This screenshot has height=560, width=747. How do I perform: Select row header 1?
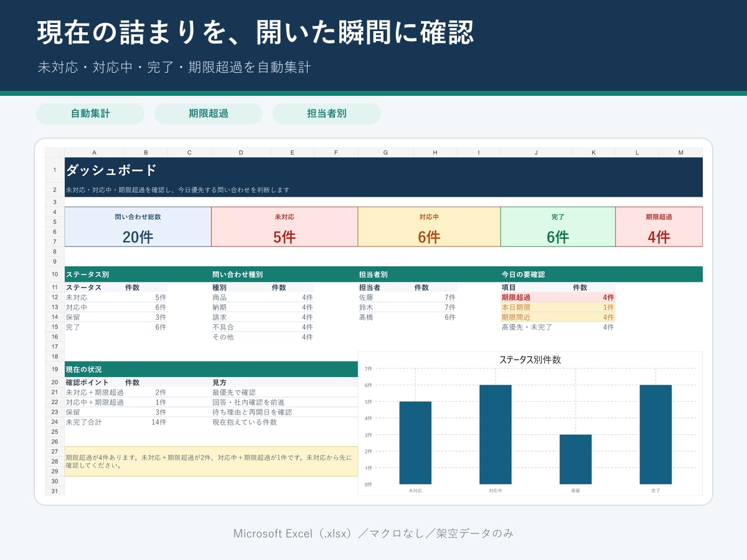(x=55, y=170)
